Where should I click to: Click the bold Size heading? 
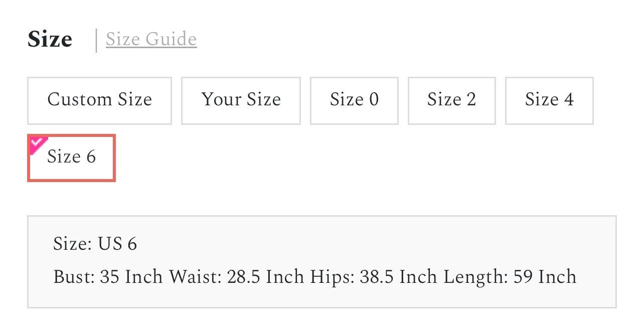50,39
